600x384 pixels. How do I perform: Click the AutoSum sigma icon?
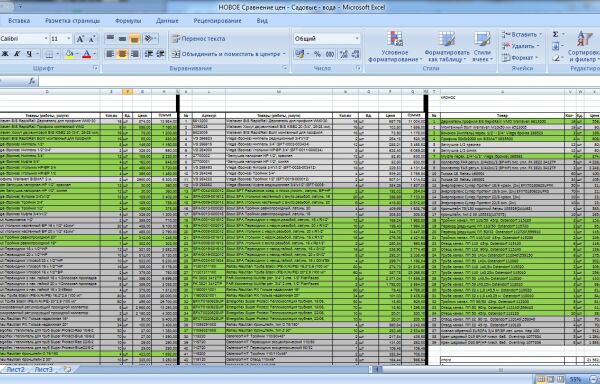pos(555,34)
